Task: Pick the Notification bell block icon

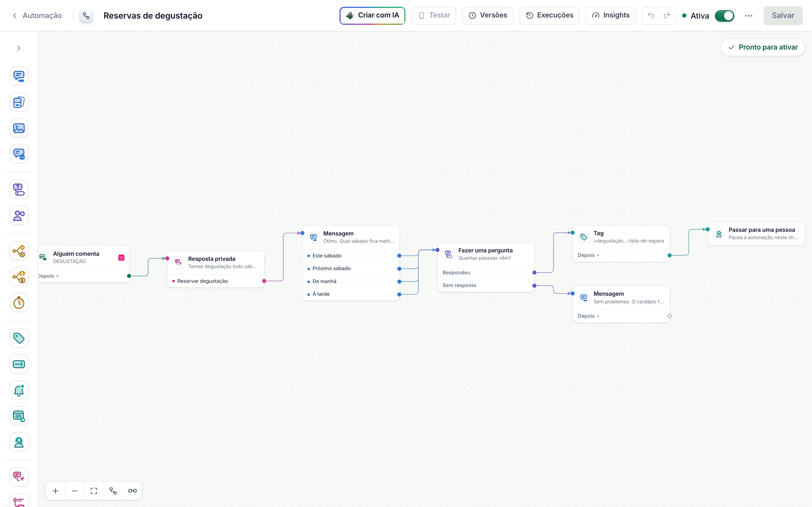Action: (x=19, y=390)
